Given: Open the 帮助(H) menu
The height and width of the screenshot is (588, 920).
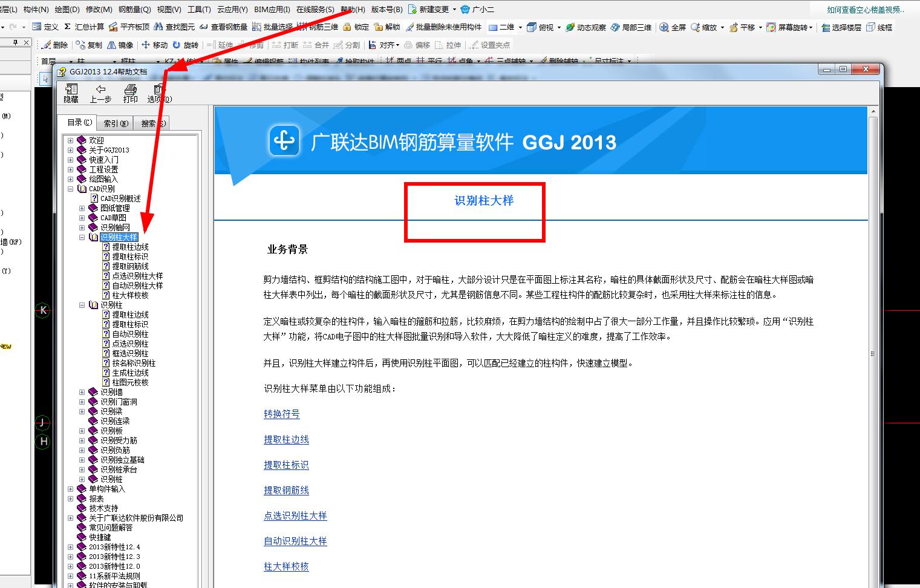Looking at the screenshot, I should point(352,9).
